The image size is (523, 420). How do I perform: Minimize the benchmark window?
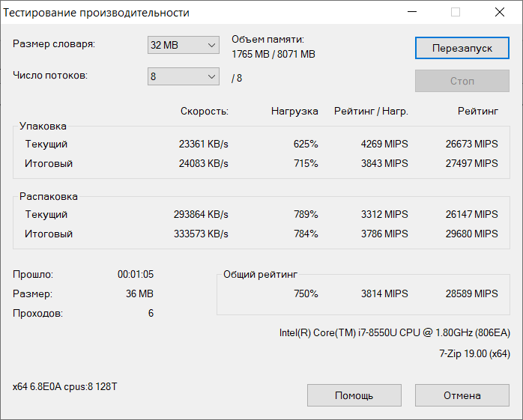(412, 12)
